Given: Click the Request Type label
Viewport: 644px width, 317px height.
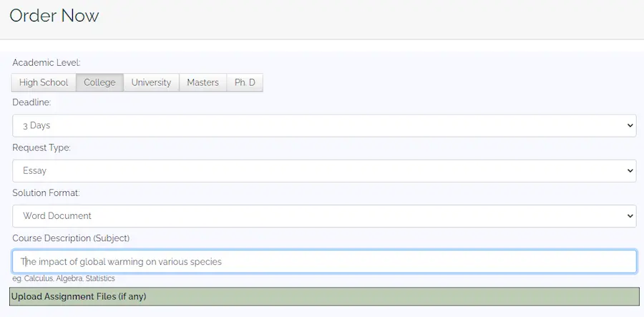Looking at the screenshot, I should click(x=42, y=148).
